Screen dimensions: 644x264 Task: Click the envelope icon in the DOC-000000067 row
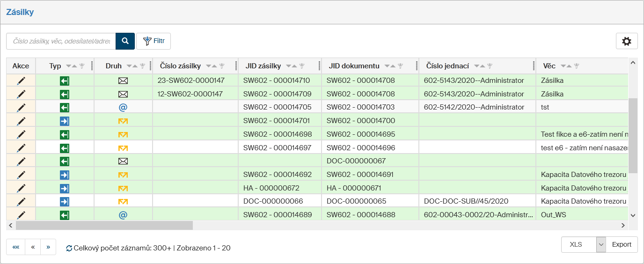[x=123, y=161]
